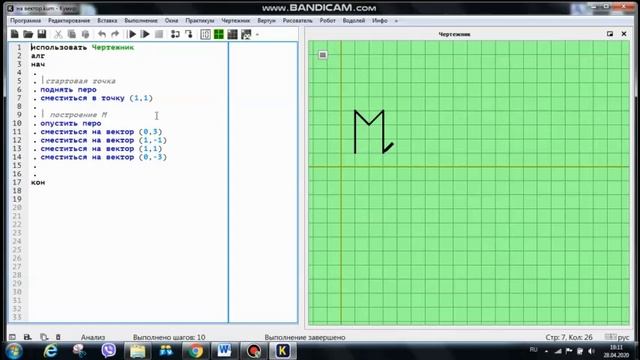Open the Рисователь menu
Viewport: 640px width, 360px height.
click(x=297, y=20)
